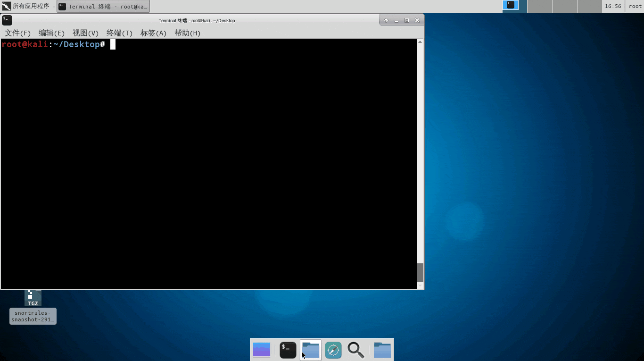Click the Show Desktop dock icon

click(x=262, y=350)
